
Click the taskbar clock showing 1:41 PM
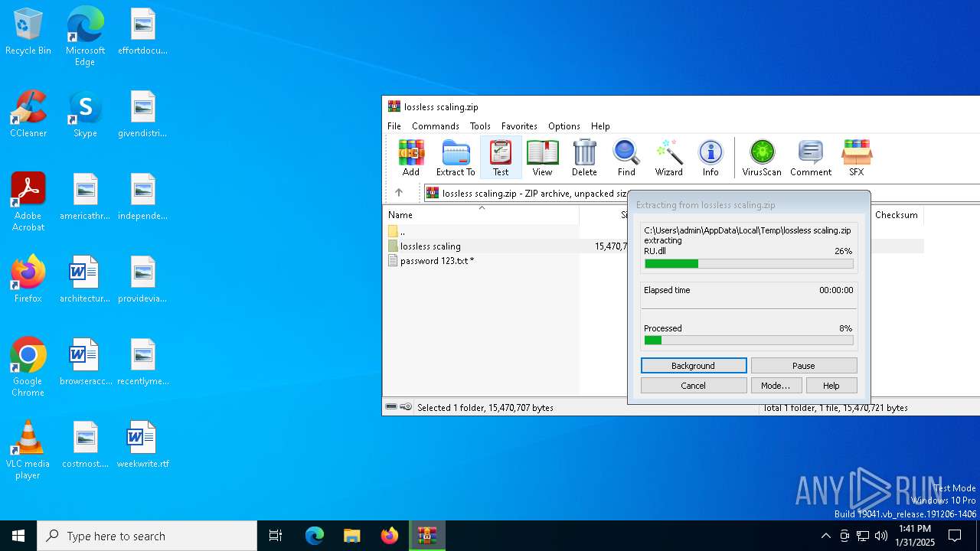tap(915, 536)
